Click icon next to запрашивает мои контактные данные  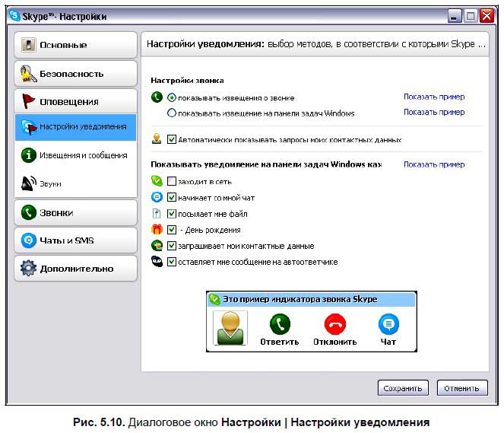tap(157, 246)
